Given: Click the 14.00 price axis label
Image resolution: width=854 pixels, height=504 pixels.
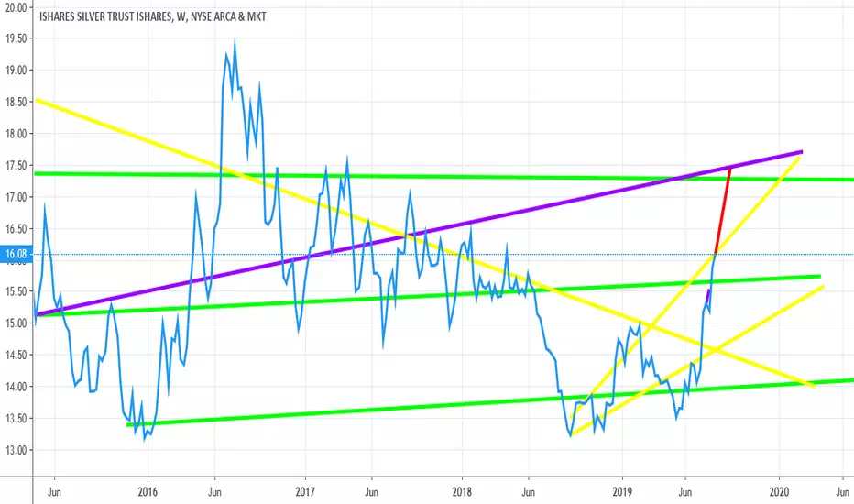Looking at the screenshot, I should [16, 387].
